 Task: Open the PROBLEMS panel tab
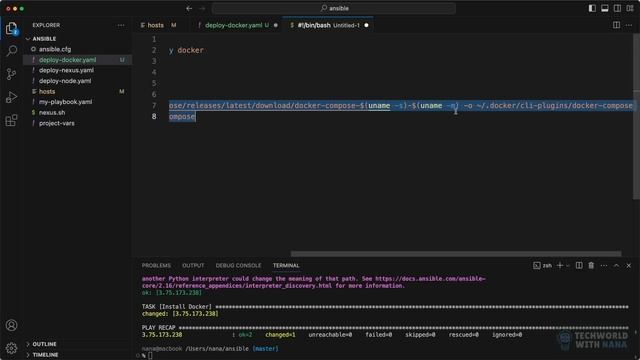pyautogui.click(x=156, y=265)
